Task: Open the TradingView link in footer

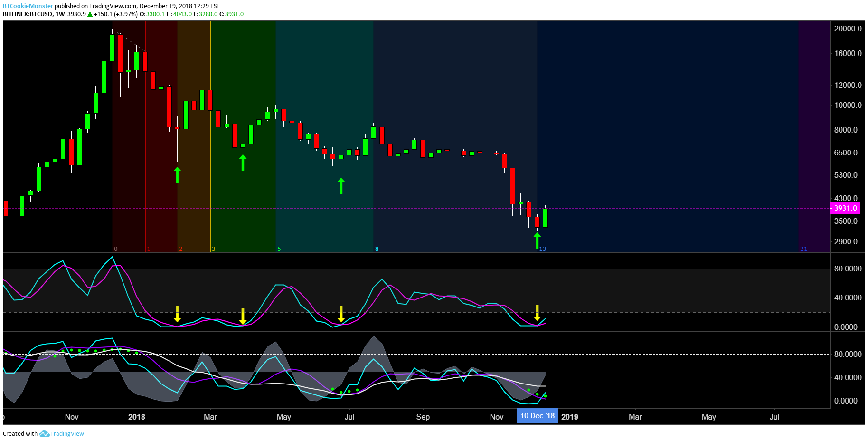Action: 67,433
